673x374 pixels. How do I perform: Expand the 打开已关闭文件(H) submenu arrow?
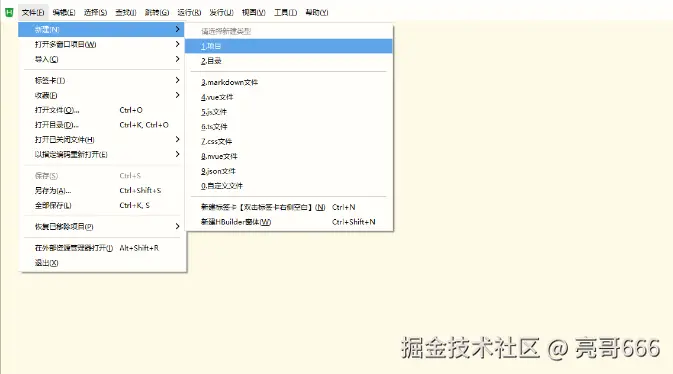click(x=177, y=140)
